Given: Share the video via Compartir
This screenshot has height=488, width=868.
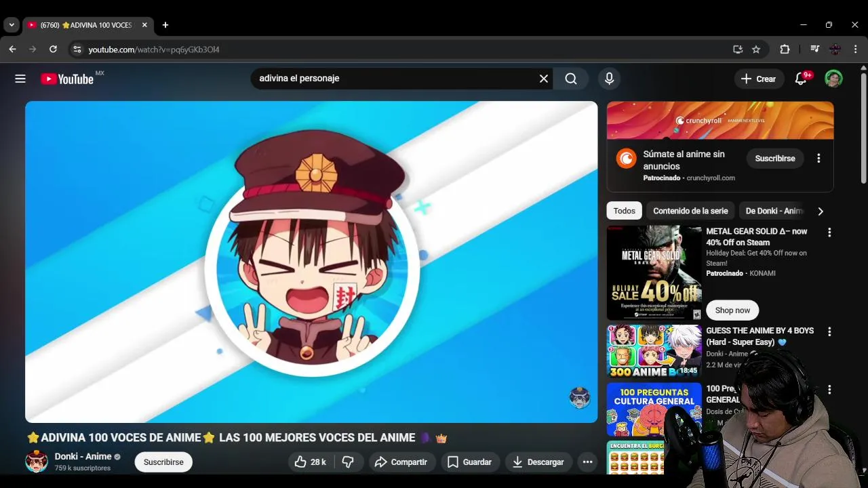Looking at the screenshot, I should 401,462.
